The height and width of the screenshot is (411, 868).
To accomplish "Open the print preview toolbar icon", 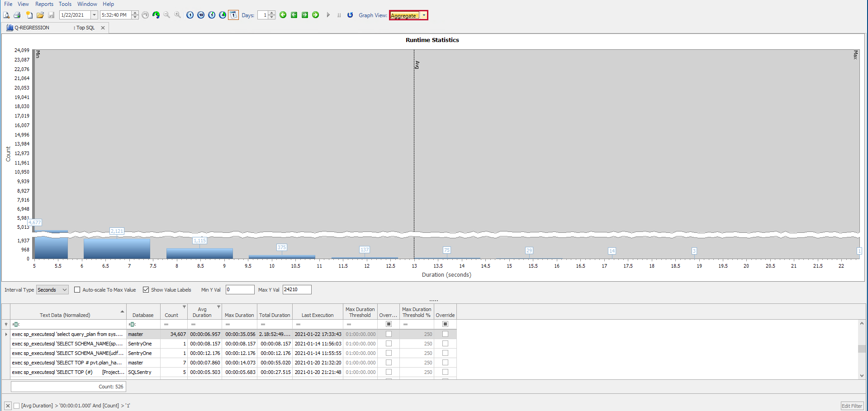I will tap(6, 15).
